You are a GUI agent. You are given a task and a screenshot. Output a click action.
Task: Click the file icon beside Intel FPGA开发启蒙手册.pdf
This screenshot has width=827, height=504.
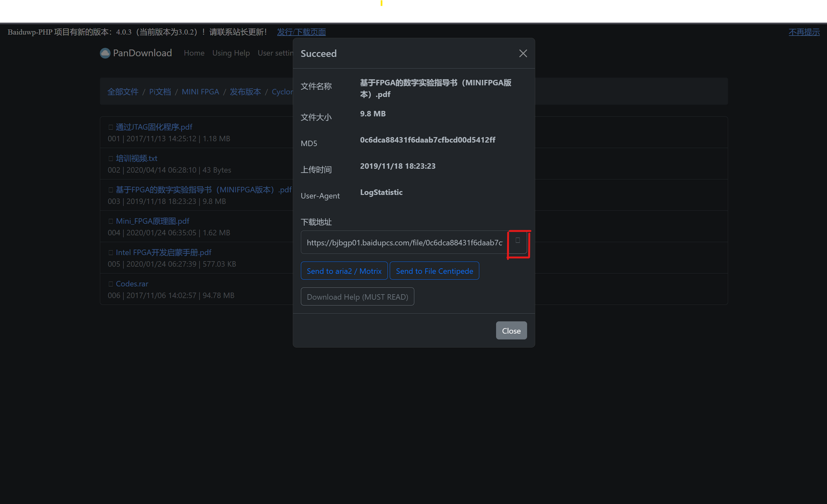click(111, 253)
